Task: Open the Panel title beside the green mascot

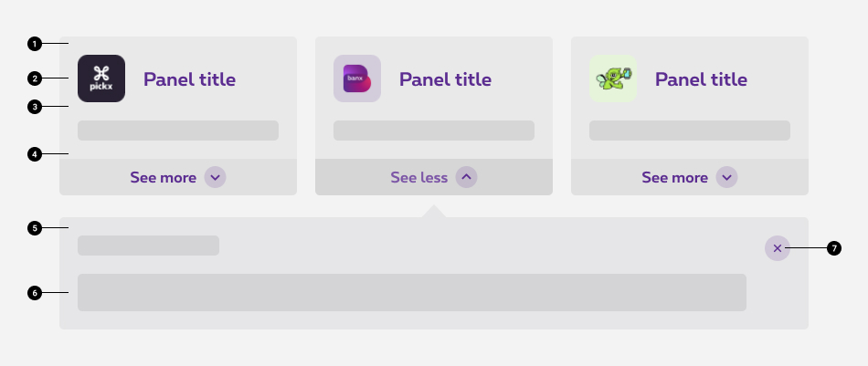Action: [x=701, y=79]
